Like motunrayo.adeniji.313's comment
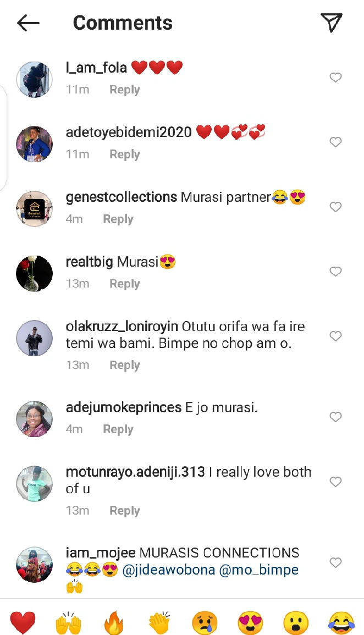Image resolution: width=364 pixels, height=635 pixels. pos(335,482)
